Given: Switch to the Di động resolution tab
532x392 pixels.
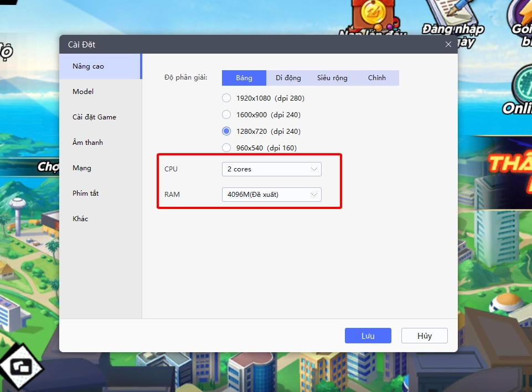Looking at the screenshot, I should pyautogui.click(x=288, y=77).
